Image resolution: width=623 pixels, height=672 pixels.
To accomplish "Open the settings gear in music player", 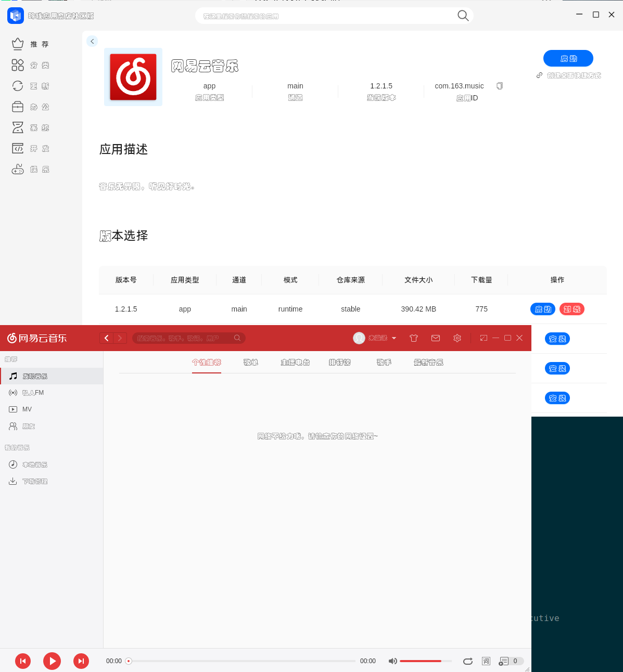I will [457, 338].
